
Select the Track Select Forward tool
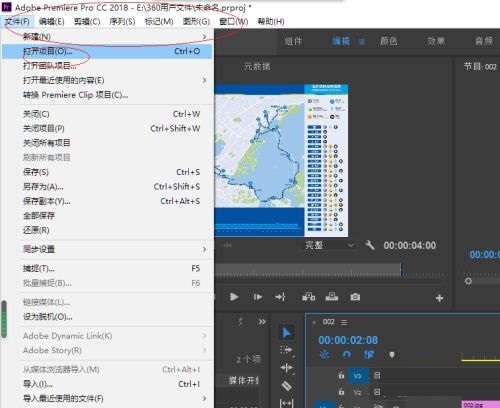coord(287,350)
